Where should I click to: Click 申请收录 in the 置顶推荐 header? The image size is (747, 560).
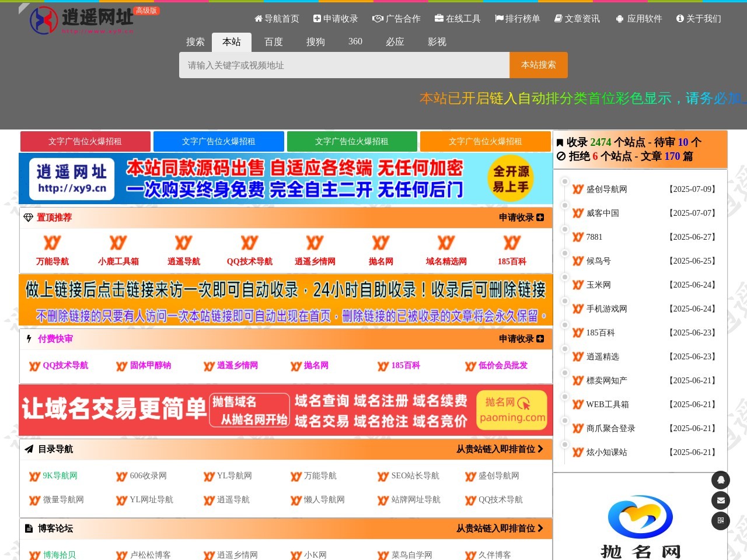point(521,218)
